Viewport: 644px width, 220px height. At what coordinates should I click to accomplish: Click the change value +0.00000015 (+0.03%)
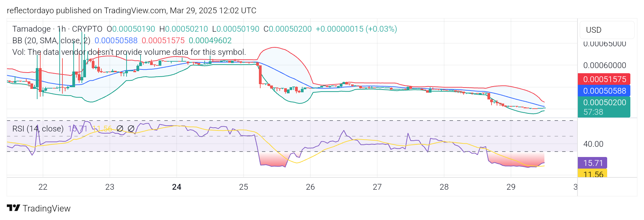(x=356, y=29)
